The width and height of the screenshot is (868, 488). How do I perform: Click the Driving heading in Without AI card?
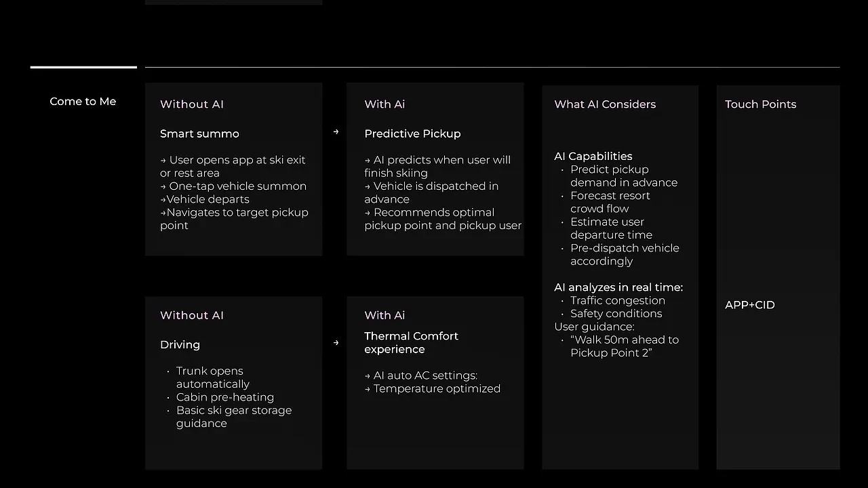point(180,345)
